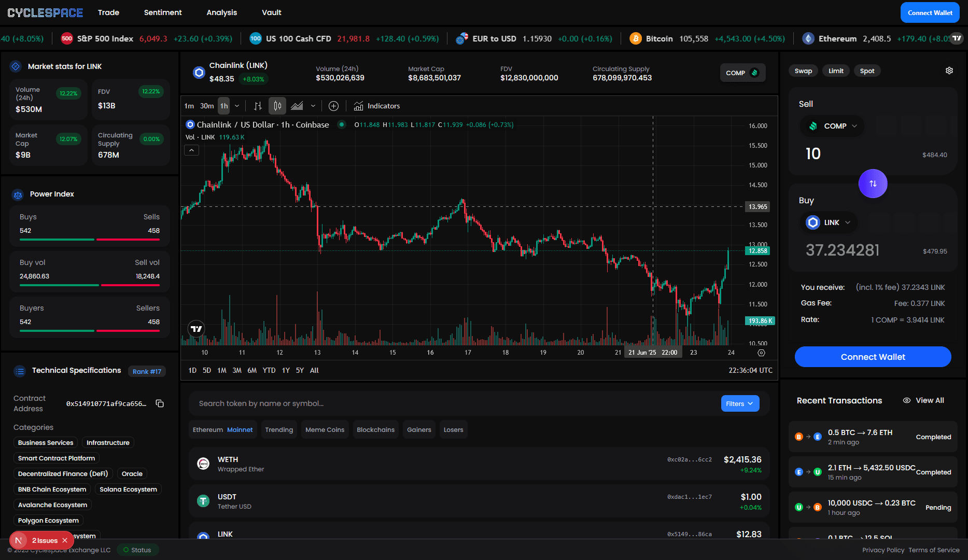Screen dimensions: 968x560
Task: Click the swap direction arrows button
Action: pyautogui.click(x=873, y=184)
